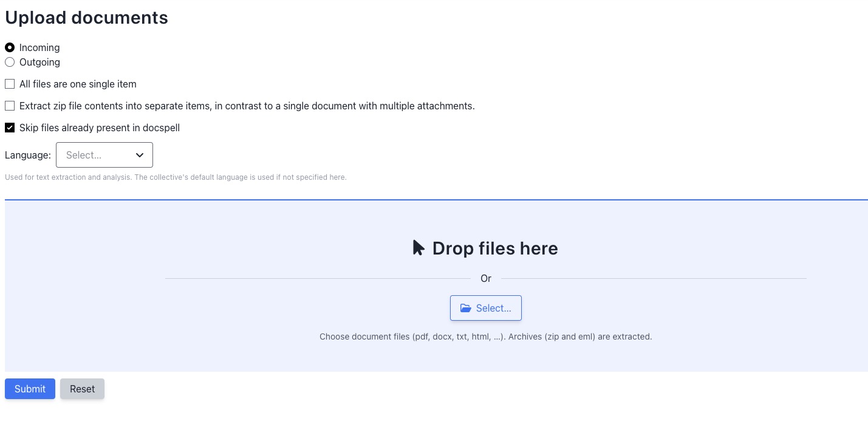Expand the language selection combo box
868x424 pixels.
click(x=104, y=155)
